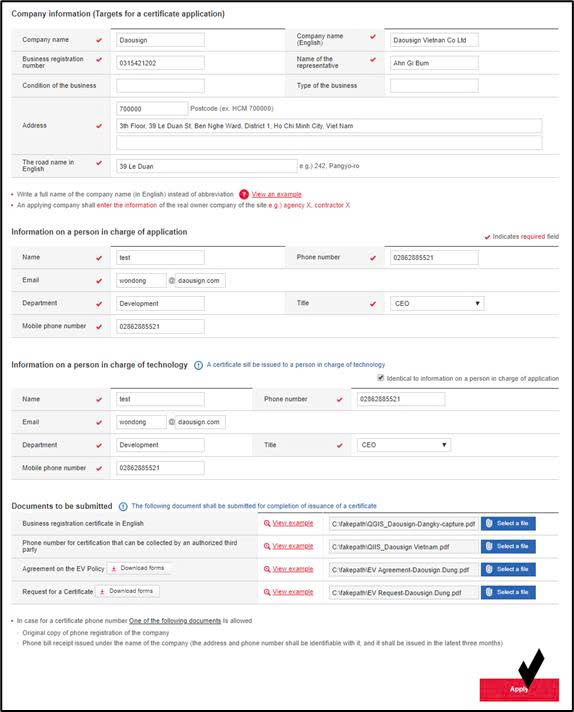Click Phone number field in technology person section
574x712 pixels.
(x=401, y=399)
